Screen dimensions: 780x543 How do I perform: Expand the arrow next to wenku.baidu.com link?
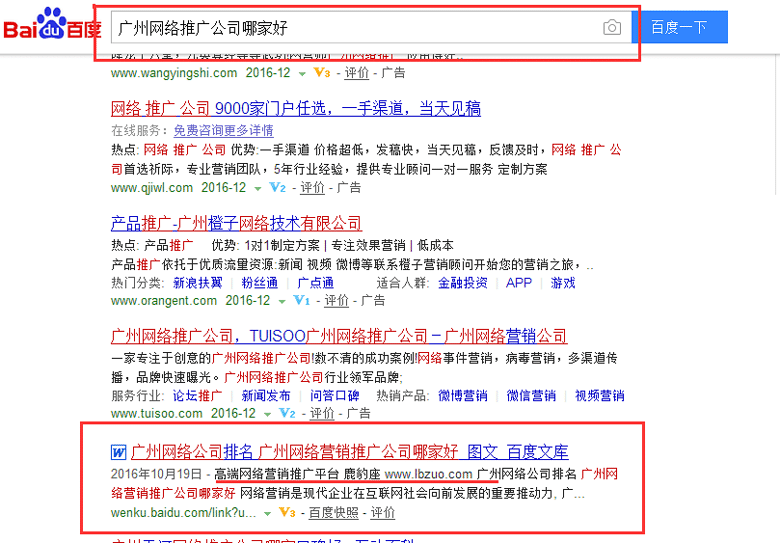point(267,514)
